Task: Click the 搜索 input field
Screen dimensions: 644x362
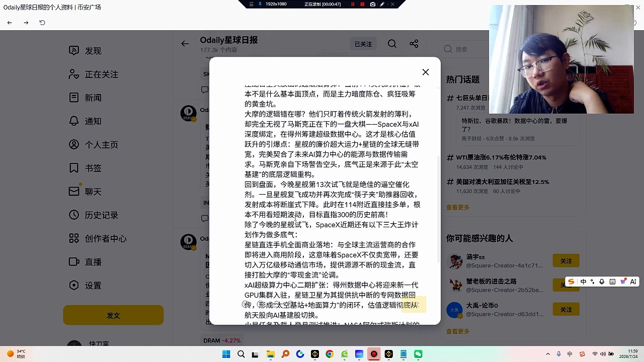Action: click(465, 49)
